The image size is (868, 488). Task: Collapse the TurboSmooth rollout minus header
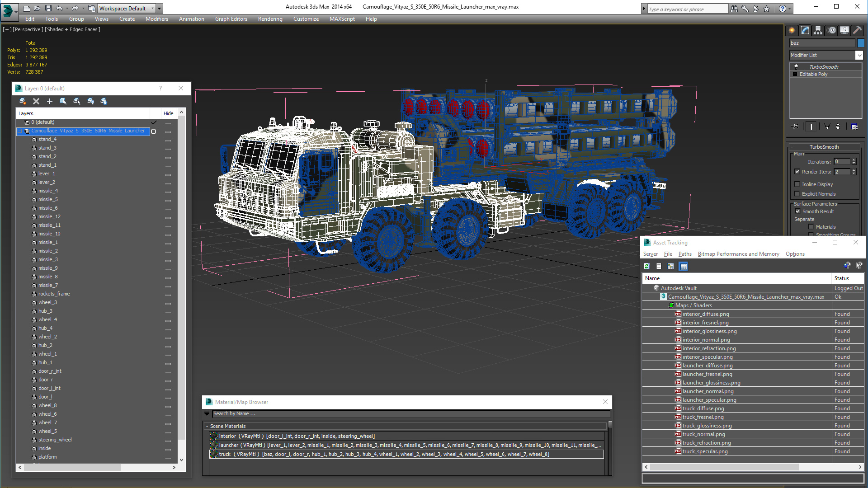tap(792, 147)
